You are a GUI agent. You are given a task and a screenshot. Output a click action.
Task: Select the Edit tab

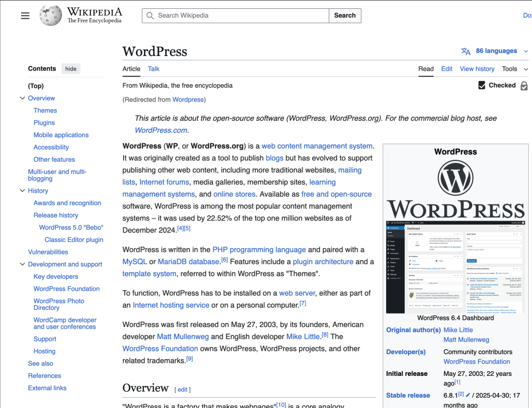click(446, 69)
